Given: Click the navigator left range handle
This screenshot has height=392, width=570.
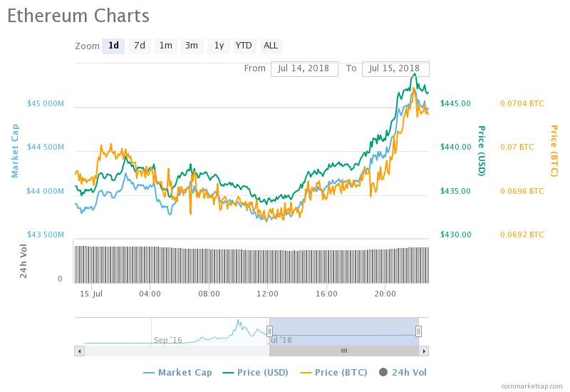Looking at the screenshot, I should 269,331.
